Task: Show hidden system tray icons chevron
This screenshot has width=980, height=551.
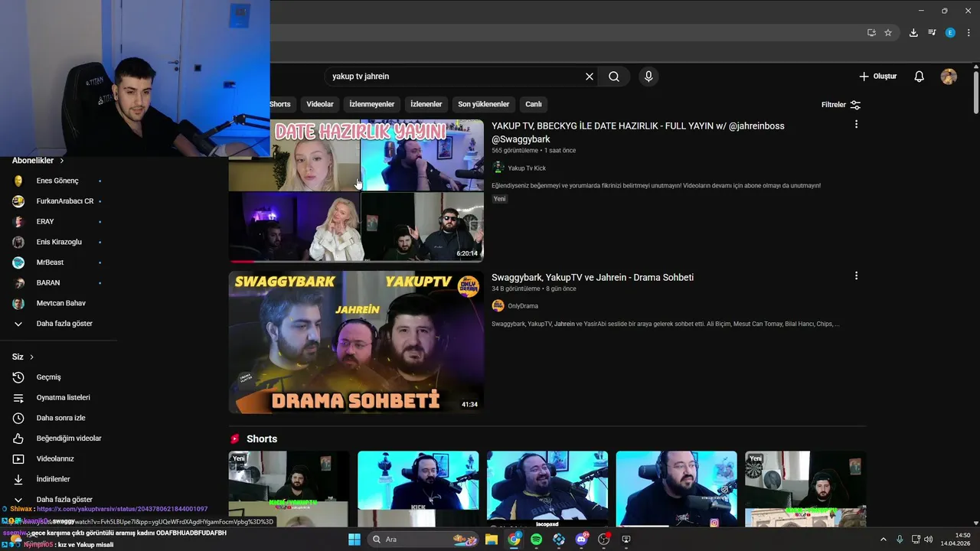Action: point(883,540)
